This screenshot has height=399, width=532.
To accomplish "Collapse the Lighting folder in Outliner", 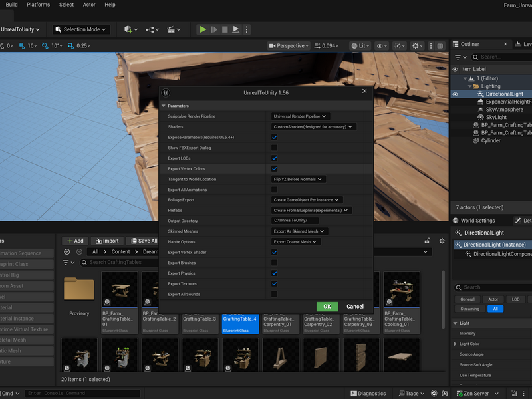I will coord(470,86).
